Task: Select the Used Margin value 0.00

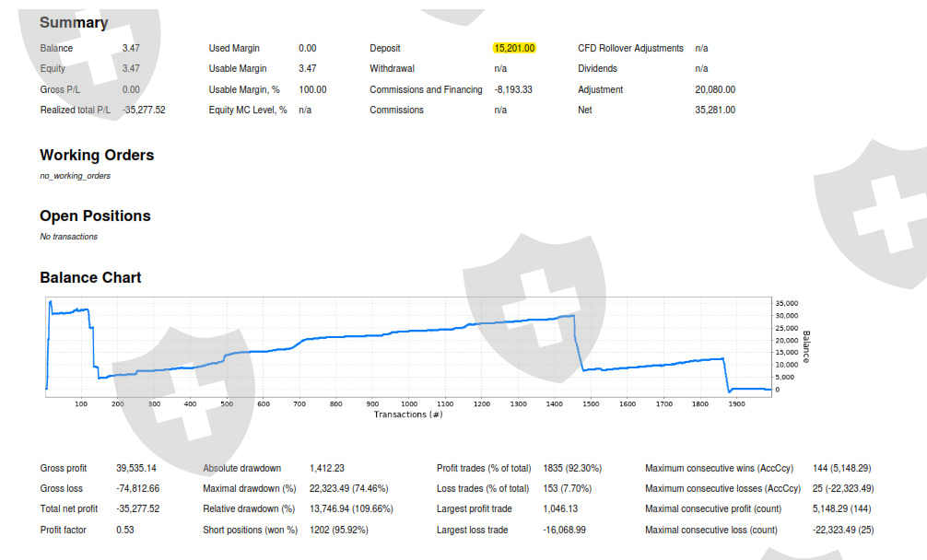Action: (x=308, y=49)
